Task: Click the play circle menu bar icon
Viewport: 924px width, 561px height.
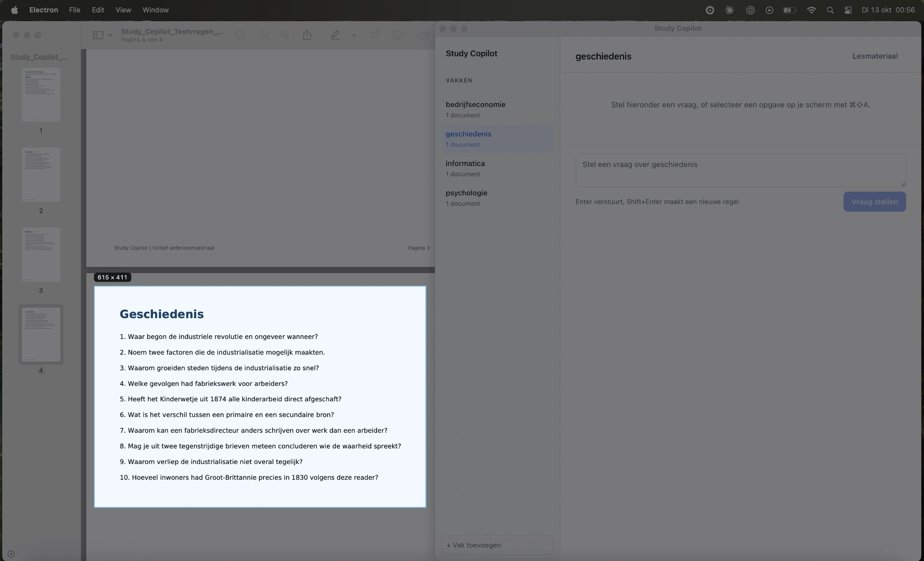Action: click(770, 10)
